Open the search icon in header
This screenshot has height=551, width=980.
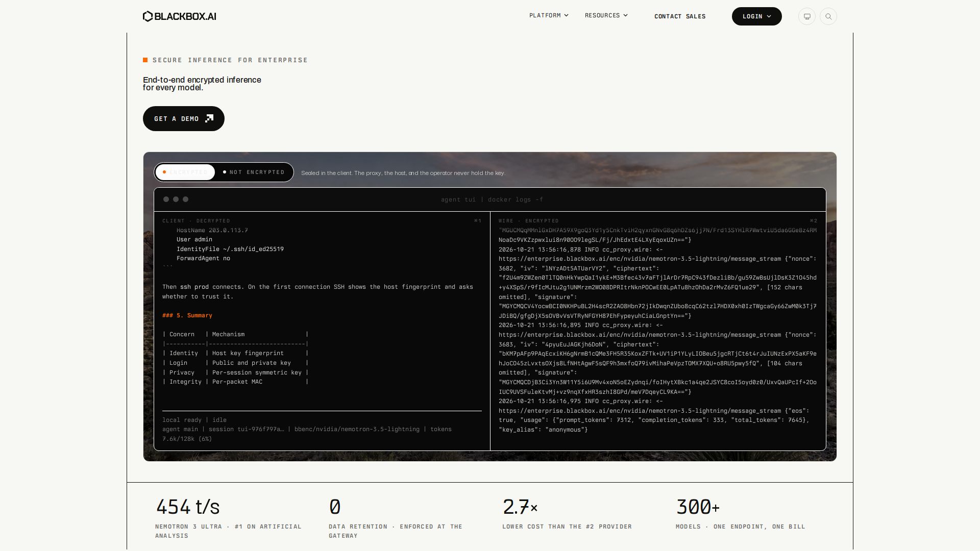(828, 16)
